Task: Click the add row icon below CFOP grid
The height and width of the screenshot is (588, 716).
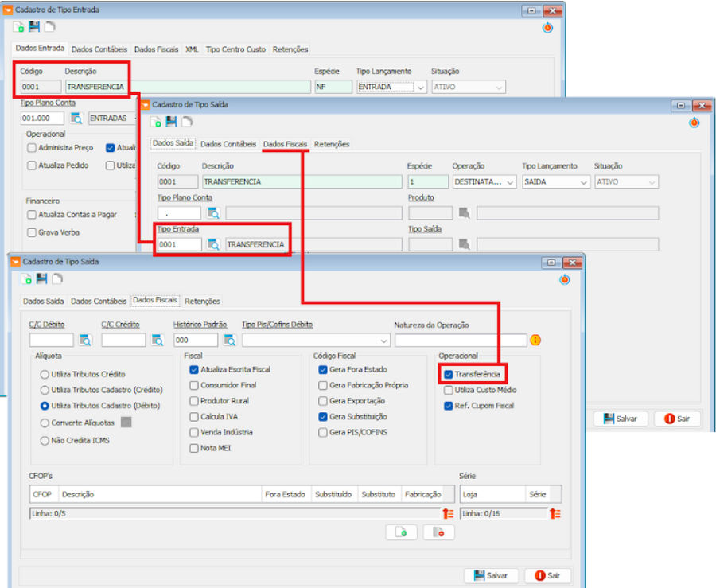Action: (x=401, y=532)
